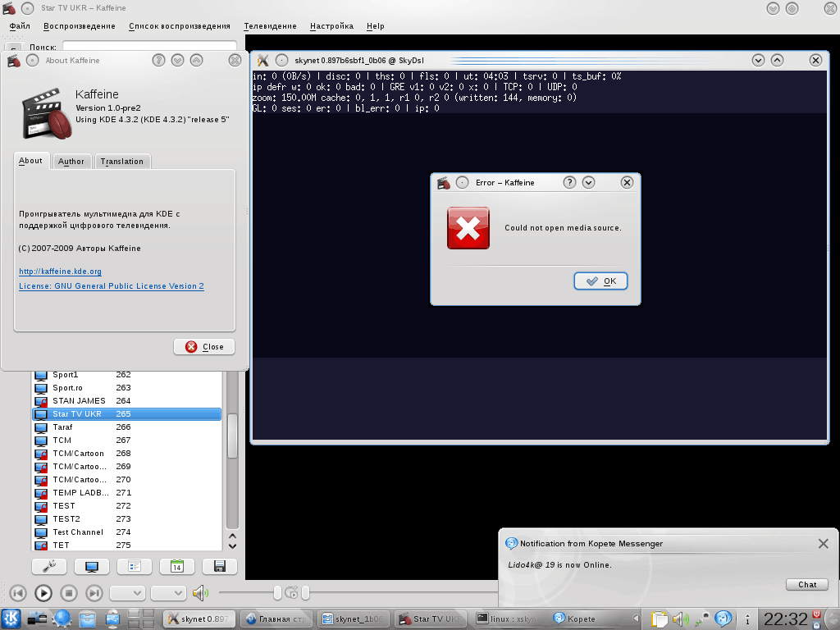Open channel configuration wrench button
This screenshot has height=630, width=840.
pyautogui.click(x=48, y=566)
